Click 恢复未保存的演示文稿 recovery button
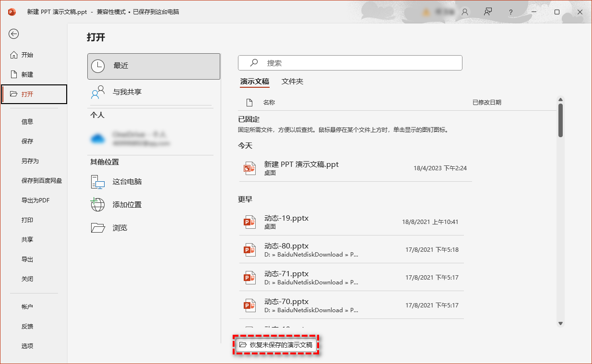Viewport: 592px width, 364px height. point(276,344)
